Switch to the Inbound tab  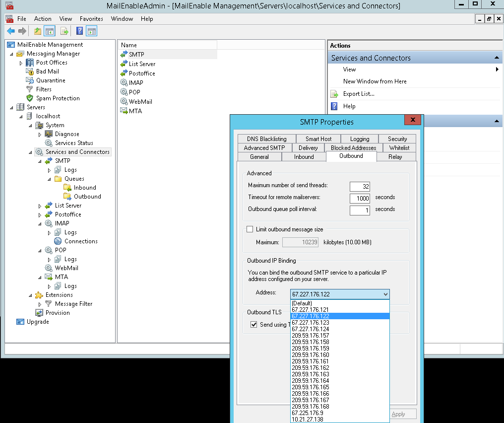(x=304, y=157)
